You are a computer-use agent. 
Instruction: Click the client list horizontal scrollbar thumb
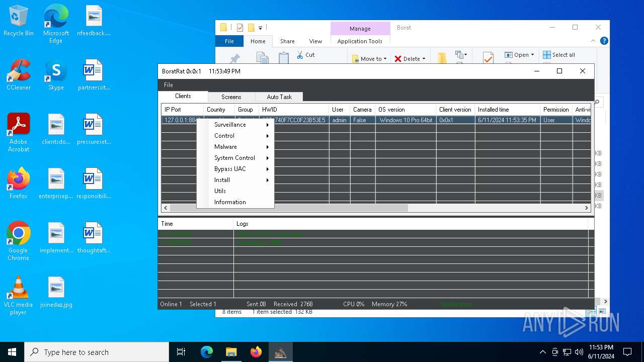289,208
